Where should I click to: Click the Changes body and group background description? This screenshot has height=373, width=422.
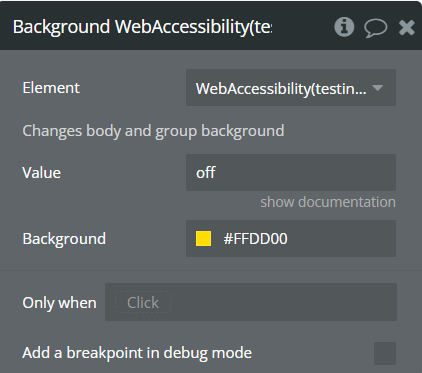tap(153, 131)
